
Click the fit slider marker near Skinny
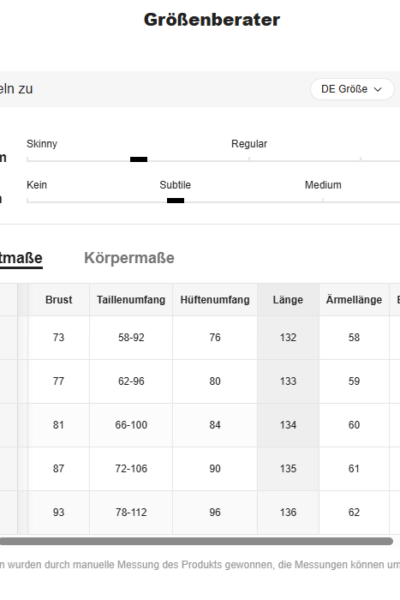coord(139,159)
